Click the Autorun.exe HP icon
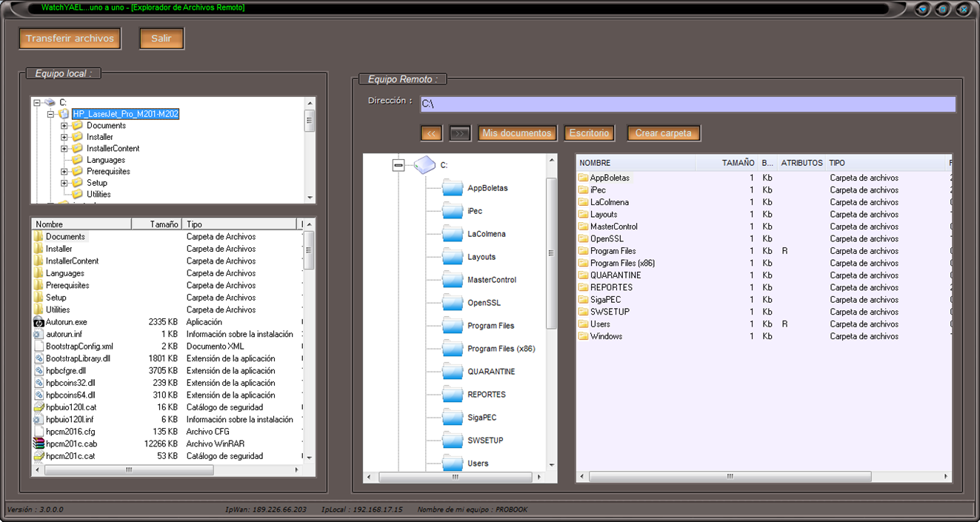 click(39, 322)
